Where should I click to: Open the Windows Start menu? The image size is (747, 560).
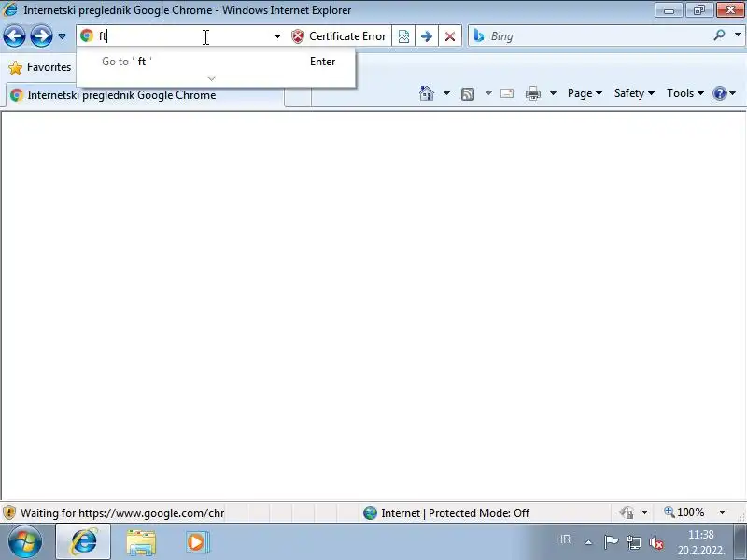coord(25,542)
